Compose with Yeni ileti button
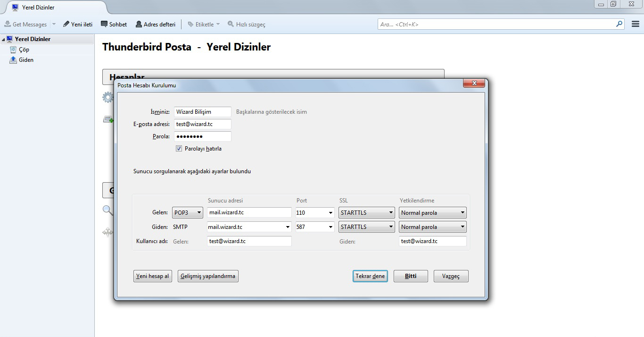The height and width of the screenshot is (337, 644). point(78,24)
